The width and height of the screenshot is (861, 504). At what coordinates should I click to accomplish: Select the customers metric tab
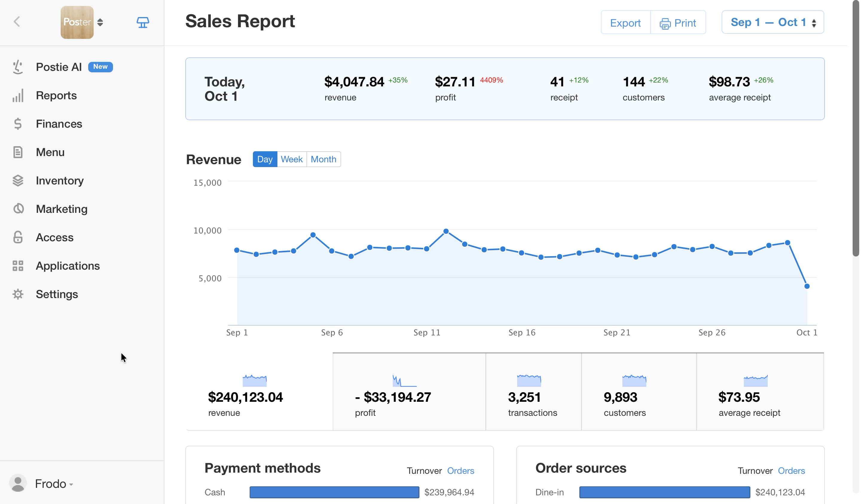pyautogui.click(x=639, y=392)
